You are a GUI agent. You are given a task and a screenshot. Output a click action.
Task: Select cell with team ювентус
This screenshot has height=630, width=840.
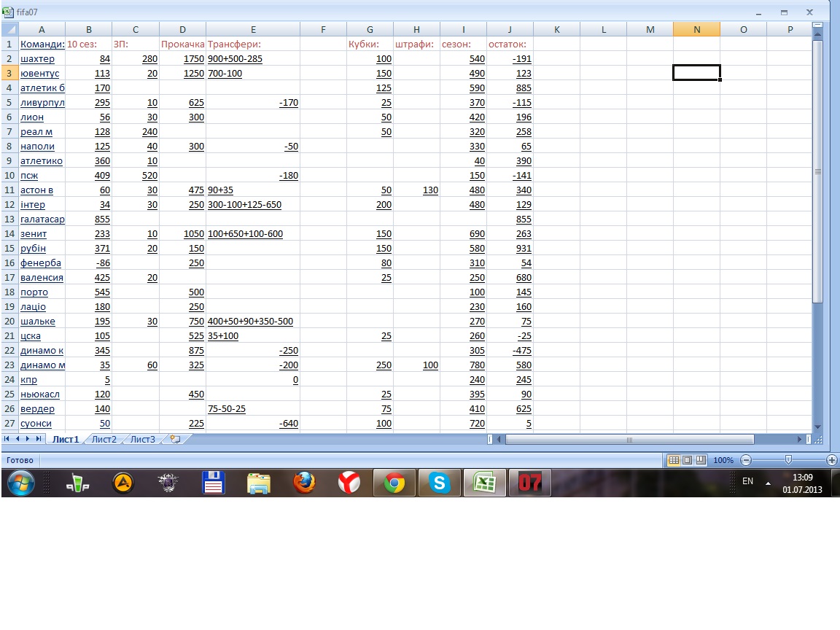click(x=42, y=74)
